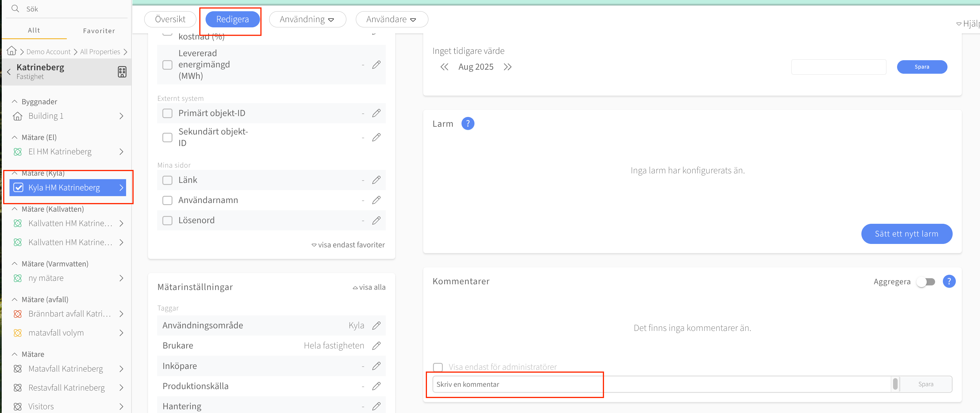Go to previous month before Aug 2025

(x=444, y=67)
